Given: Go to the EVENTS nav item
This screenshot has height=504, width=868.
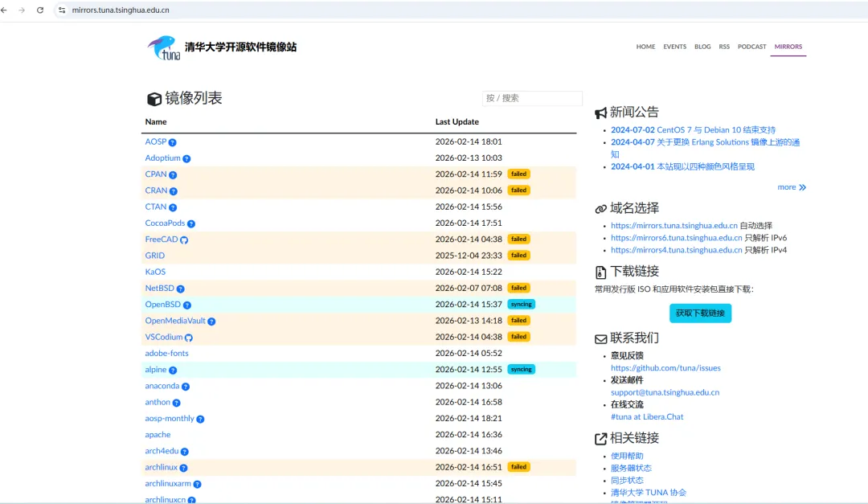Looking at the screenshot, I should coord(675,47).
